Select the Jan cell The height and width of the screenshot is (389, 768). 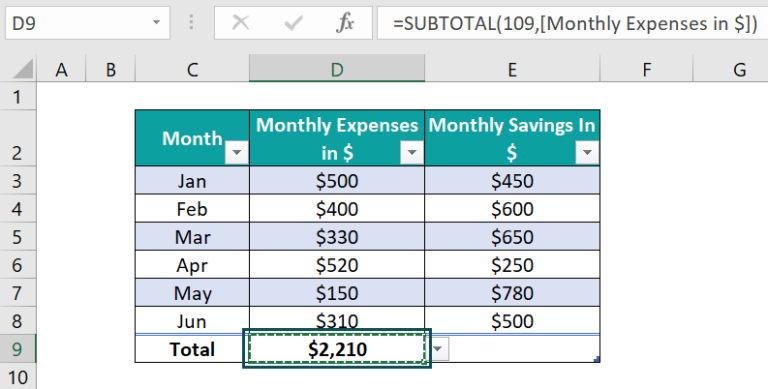(x=192, y=181)
